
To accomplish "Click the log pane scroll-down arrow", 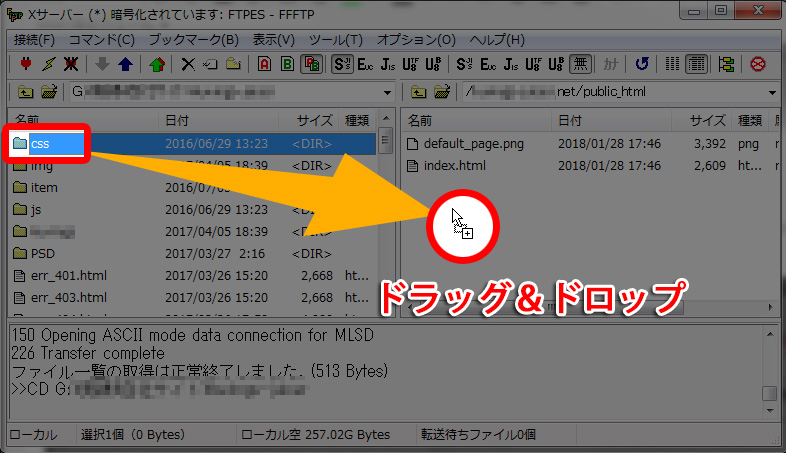I will pos(770,411).
